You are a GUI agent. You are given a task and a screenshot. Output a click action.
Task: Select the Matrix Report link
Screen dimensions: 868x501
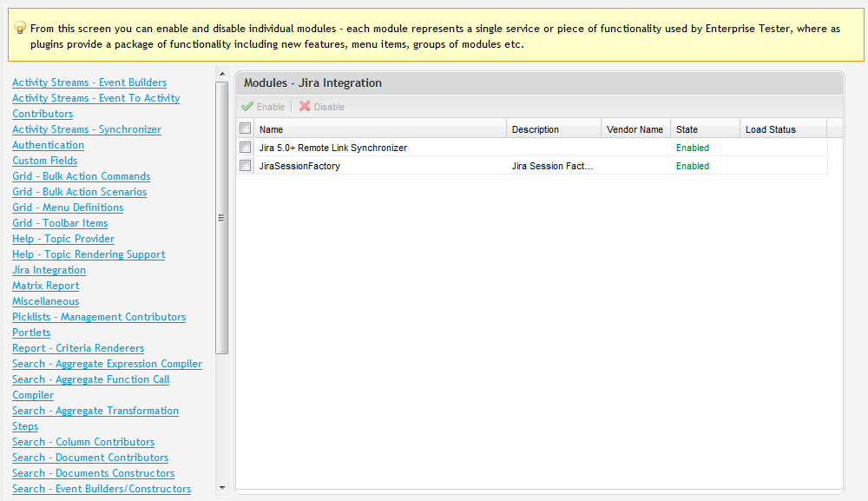tap(45, 286)
